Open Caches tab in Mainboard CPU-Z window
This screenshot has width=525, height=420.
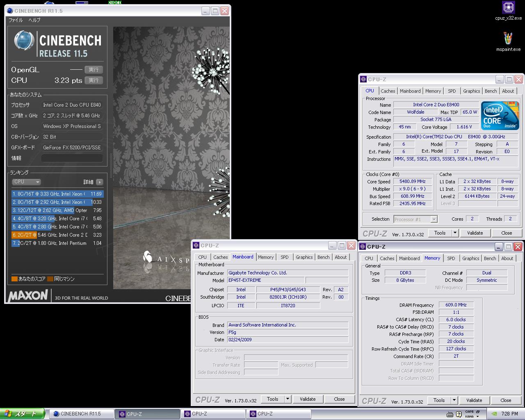tap(220, 257)
